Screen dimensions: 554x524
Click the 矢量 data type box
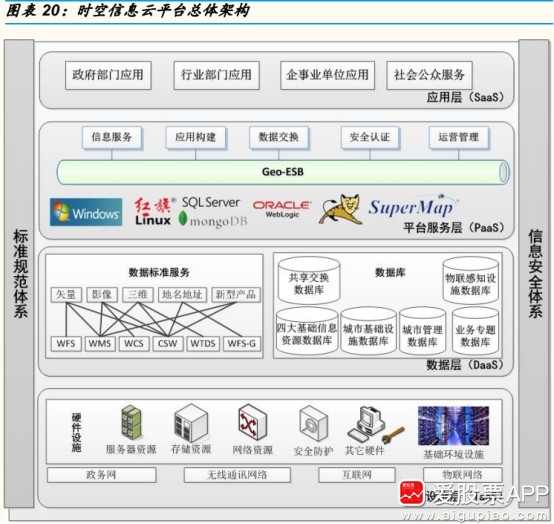[66, 294]
